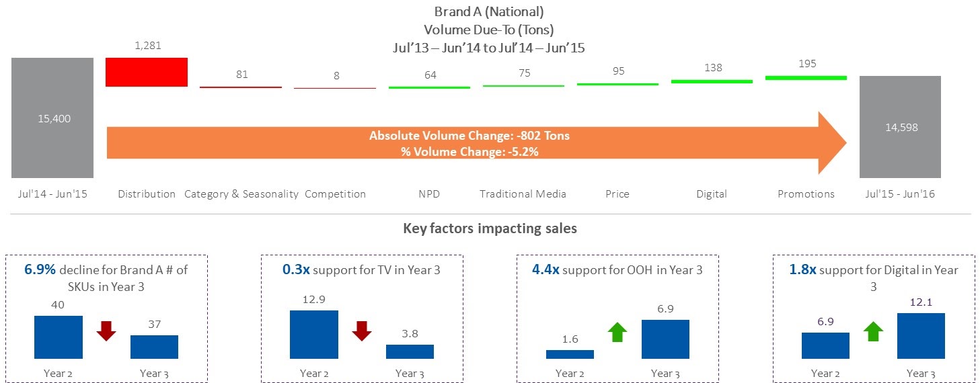Select the gray 14,598 ending bar
This screenshot has width=980, height=383.
(900, 126)
